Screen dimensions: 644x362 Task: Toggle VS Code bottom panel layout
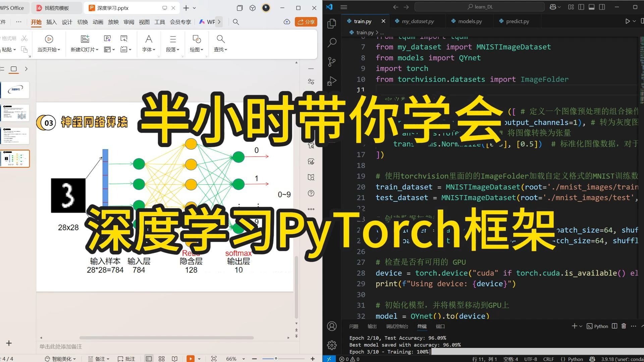point(592,7)
